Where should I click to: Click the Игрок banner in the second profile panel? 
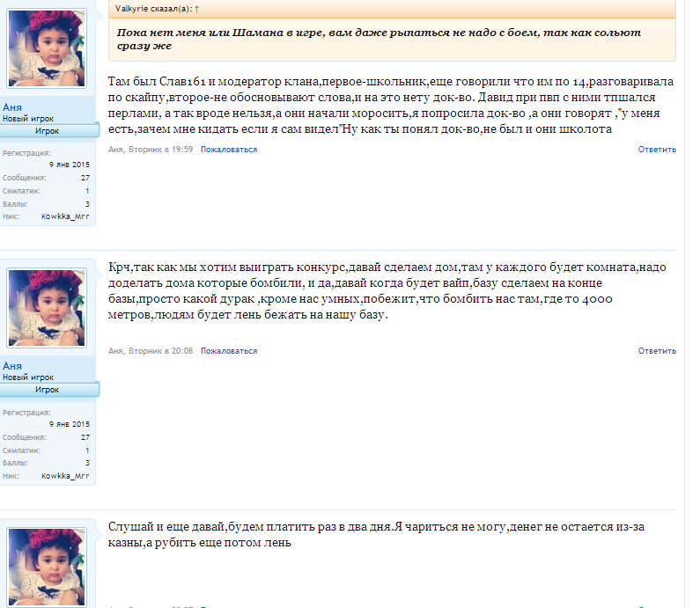[x=49, y=390]
